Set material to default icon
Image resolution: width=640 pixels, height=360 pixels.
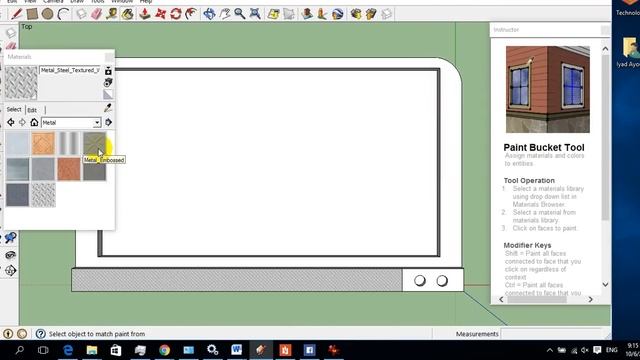[x=108, y=94]
